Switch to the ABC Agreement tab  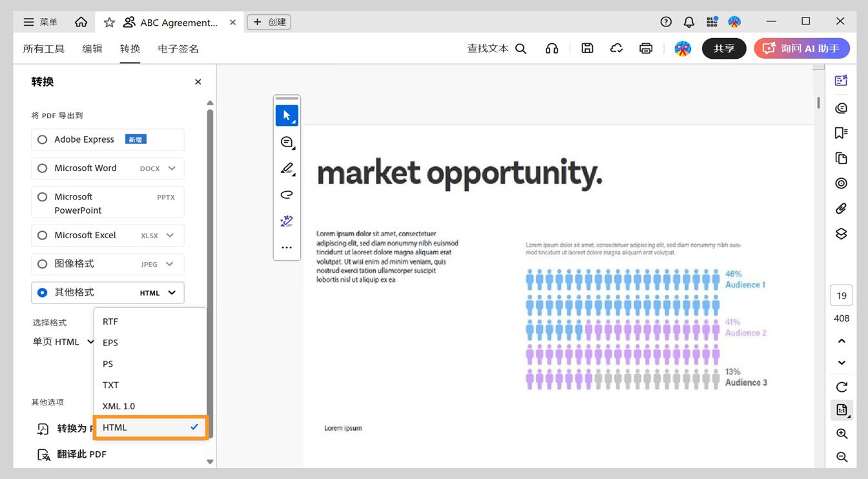(170, 23)
